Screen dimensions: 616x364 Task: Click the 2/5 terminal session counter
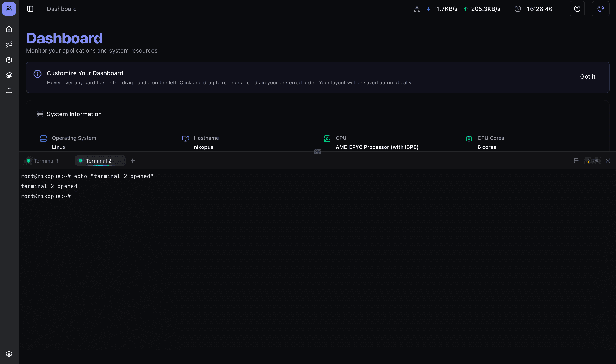click(x=592, y=161)
